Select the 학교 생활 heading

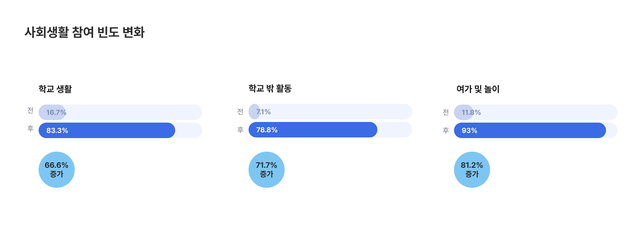55,89
